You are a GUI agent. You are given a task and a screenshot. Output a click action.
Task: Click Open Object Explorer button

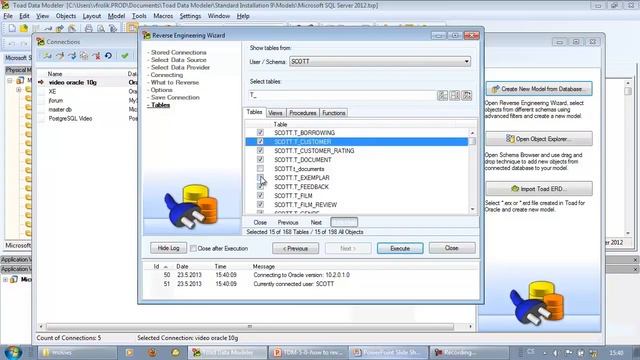coord(539,139)
